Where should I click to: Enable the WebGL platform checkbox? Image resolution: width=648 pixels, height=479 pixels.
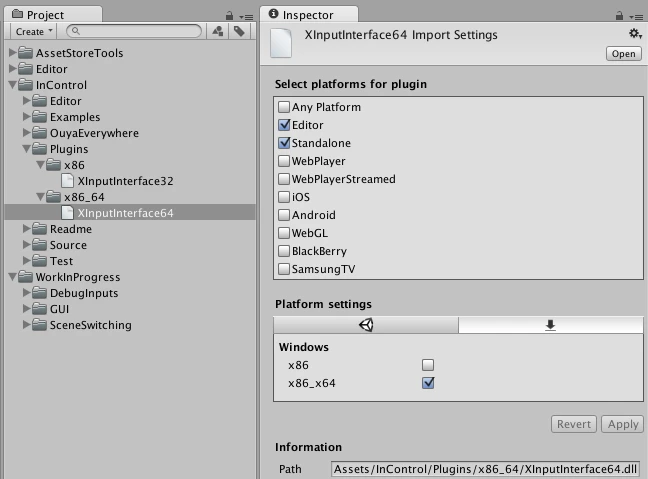284,233
